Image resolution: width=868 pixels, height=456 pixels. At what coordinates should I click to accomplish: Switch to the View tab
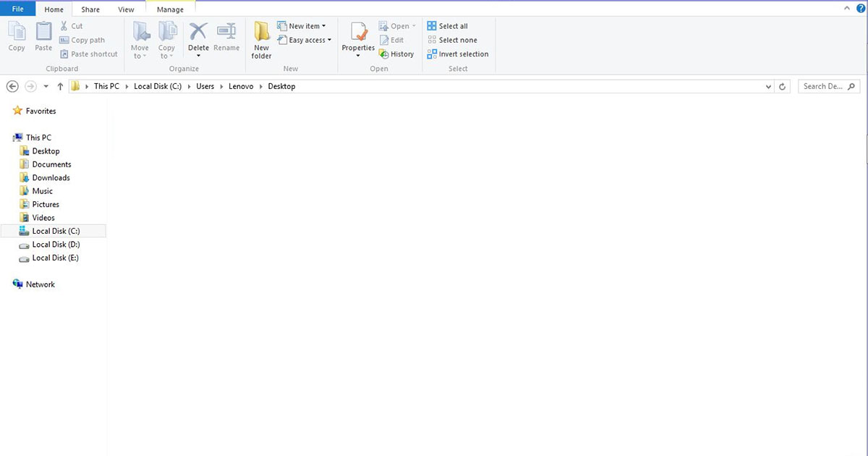click(126, 9)
